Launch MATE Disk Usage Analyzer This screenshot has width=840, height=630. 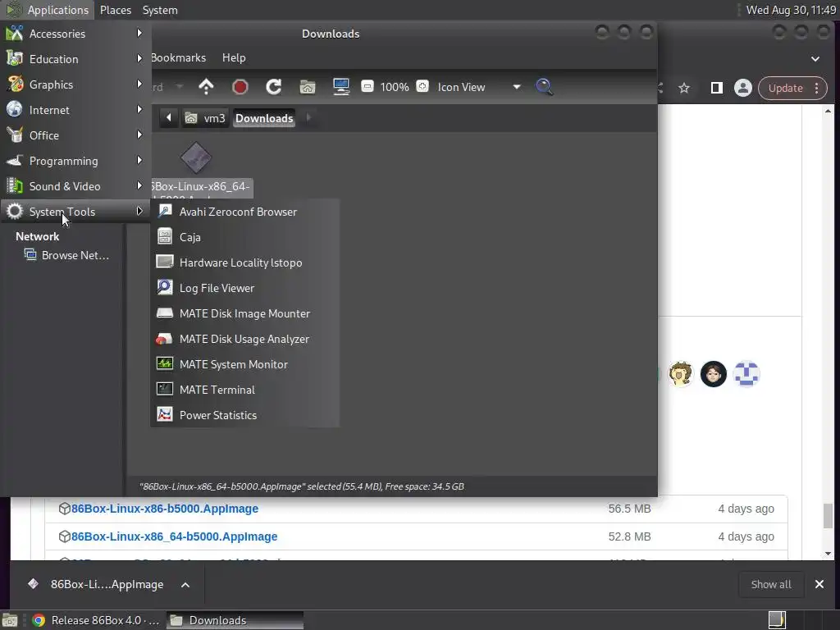(245, 339)
